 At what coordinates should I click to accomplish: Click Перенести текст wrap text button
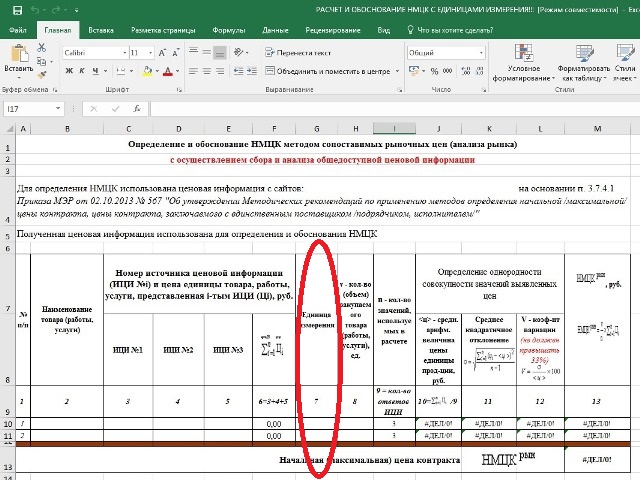click(298, 53)
